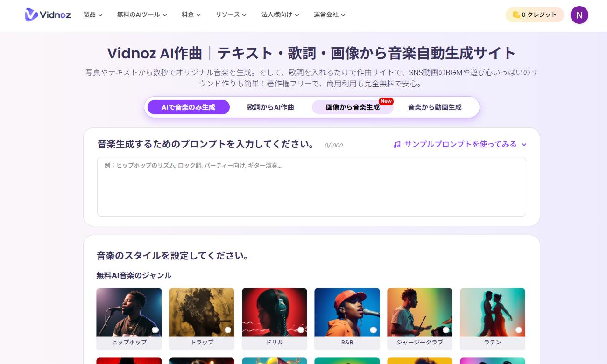Switch to the 歌詞からAI作曲 tab
Viewport: 607px width, 364px height.
pos(270,107)
